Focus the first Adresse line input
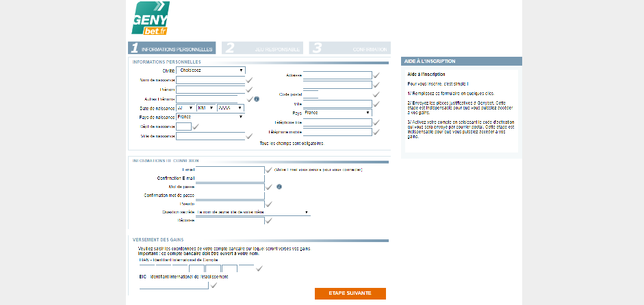Image resolution: width=644 pixels, height=305 pixels. pyautogui.click(x=337, y=75)
